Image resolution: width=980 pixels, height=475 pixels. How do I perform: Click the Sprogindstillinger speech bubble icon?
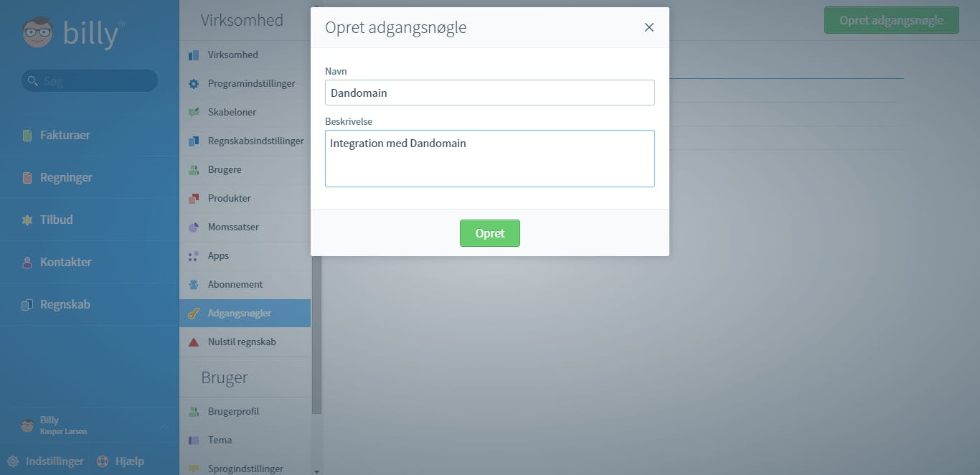point(194,469)
